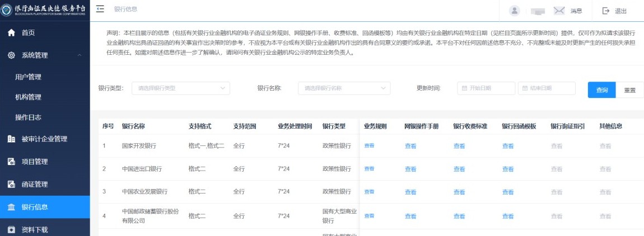Open 操作日志 in the sidebar
Screen dimensions: 644x236
(28, 117)
